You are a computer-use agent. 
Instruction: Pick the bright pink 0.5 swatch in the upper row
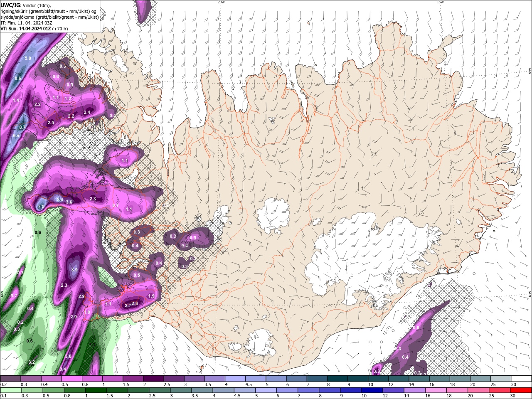click(71, 379)
